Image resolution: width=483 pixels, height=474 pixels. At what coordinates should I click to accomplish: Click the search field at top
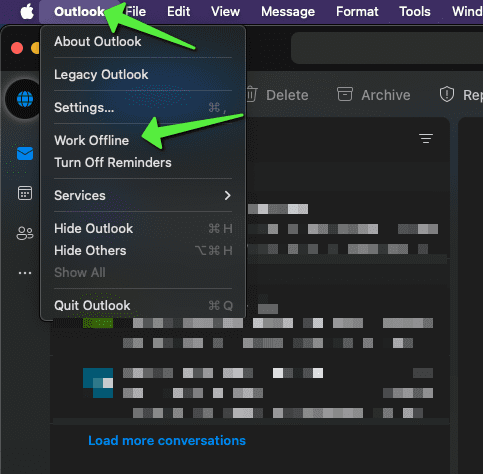(387, 48)
